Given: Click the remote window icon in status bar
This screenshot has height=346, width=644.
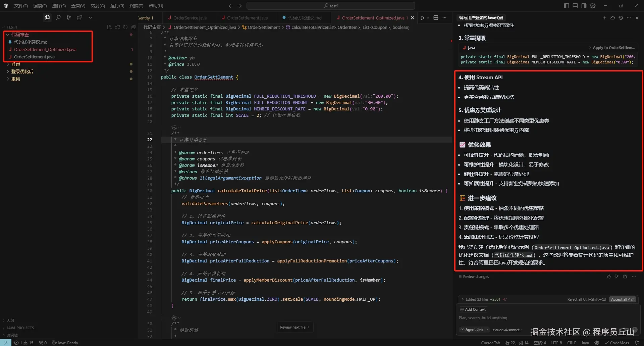Looking at the screenshot, I should [6, 343].
